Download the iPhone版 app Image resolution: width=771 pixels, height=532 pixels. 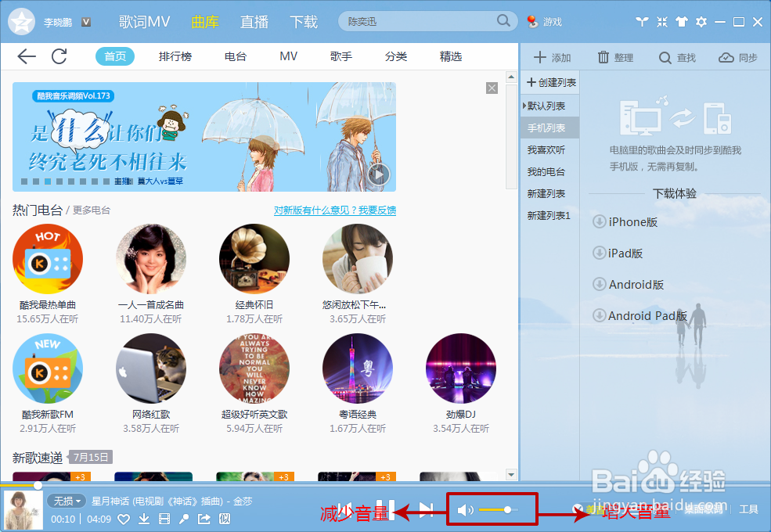click(x=625, y=221)
